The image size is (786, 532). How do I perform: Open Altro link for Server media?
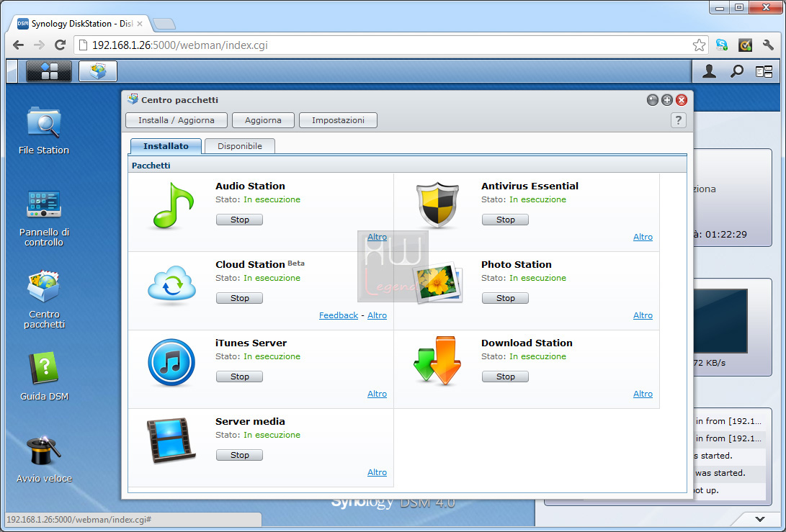[x=377, y=472]
